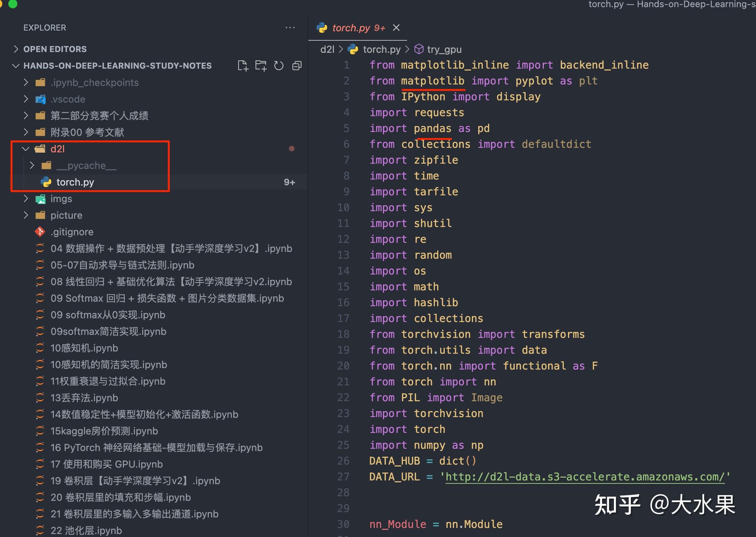
Task: Click the Jupyter notebook icon of 13丢弃法.ipynb
Action: [40, 397]
